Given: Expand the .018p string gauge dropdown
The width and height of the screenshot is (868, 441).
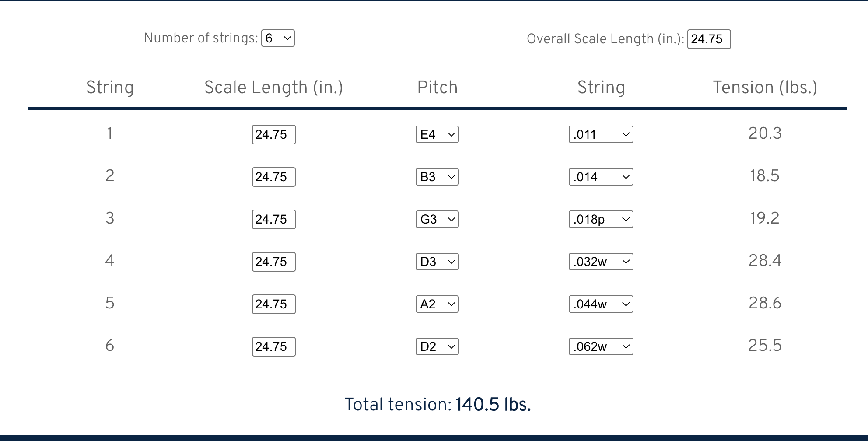Looking at the screenshot, I should click(601, 219).
